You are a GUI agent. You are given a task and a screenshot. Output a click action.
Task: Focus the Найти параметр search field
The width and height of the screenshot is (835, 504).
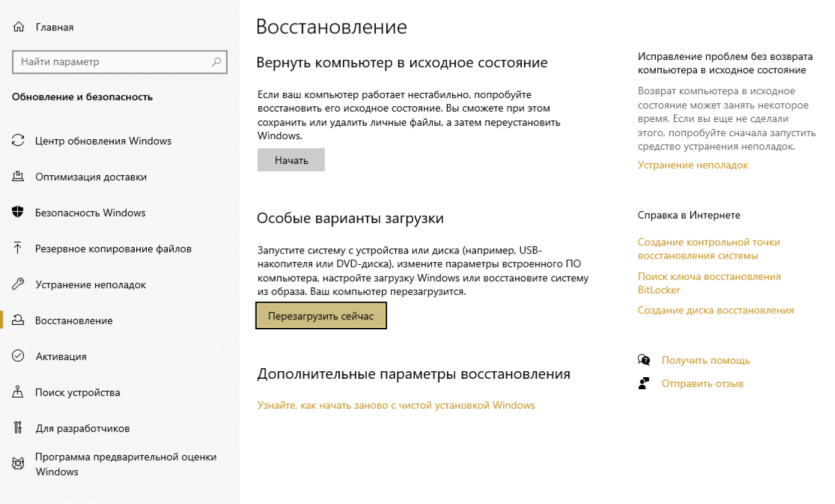(x=120, y=62)
